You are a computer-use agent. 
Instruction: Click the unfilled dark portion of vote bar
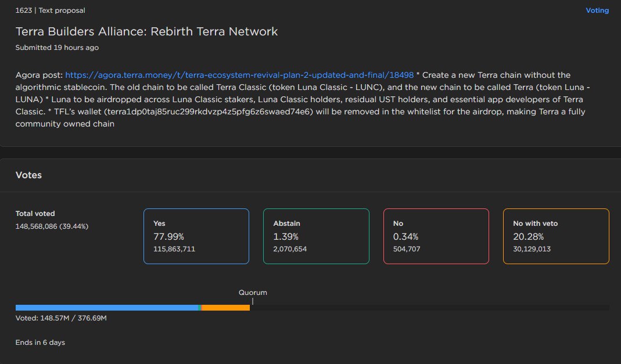[x=430, y=308]
